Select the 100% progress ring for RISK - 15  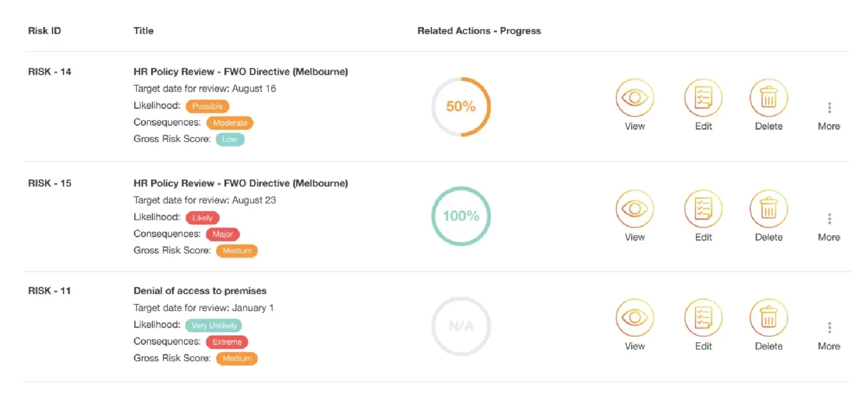(461, 216)
